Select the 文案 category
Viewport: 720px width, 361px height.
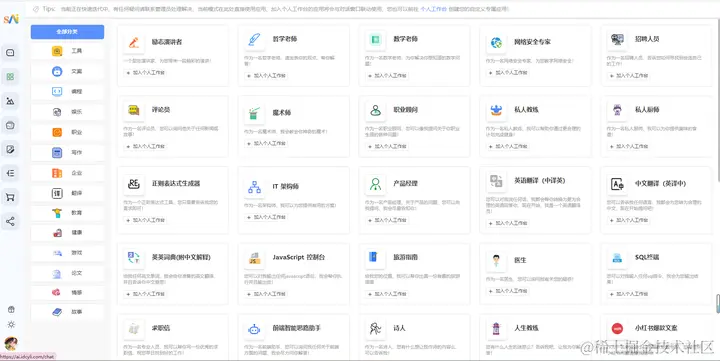[x=67, y=71]
